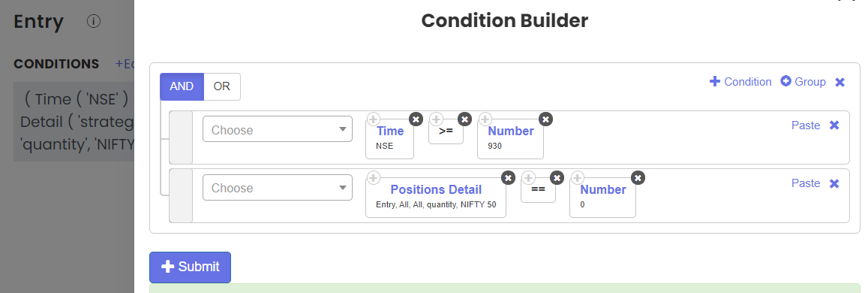Viewport: 868px width, 293px height.
Task: Add a new Condition
Action: point(740,81)
